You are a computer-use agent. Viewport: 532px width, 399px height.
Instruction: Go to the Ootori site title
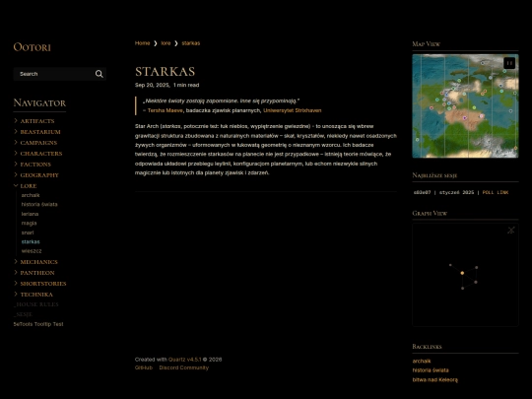pyautogui.click(x=32, y=47)
